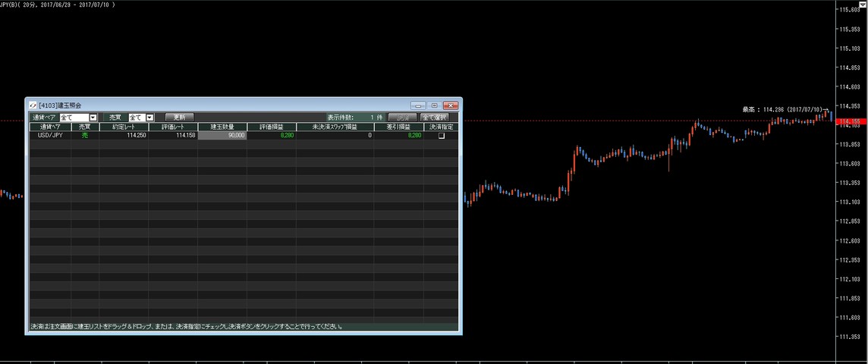Click the 112.353 price axis label
Image resolution: width=868 pixels, height=364 pixels.
(850, 260)
